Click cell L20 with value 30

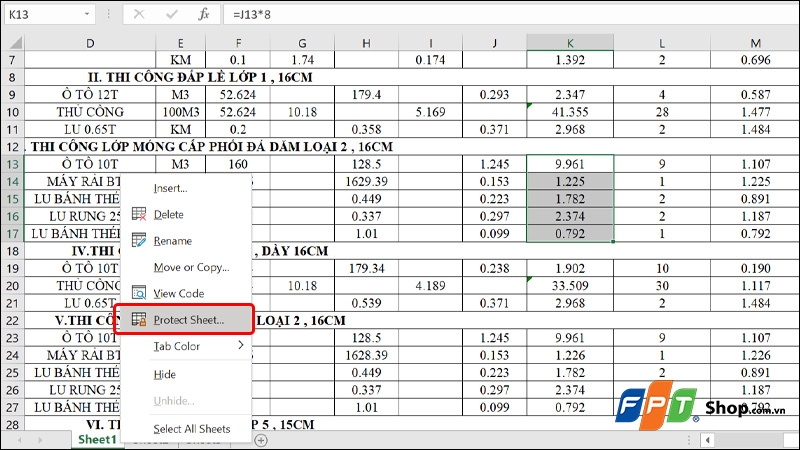click(x=662, y=286)
